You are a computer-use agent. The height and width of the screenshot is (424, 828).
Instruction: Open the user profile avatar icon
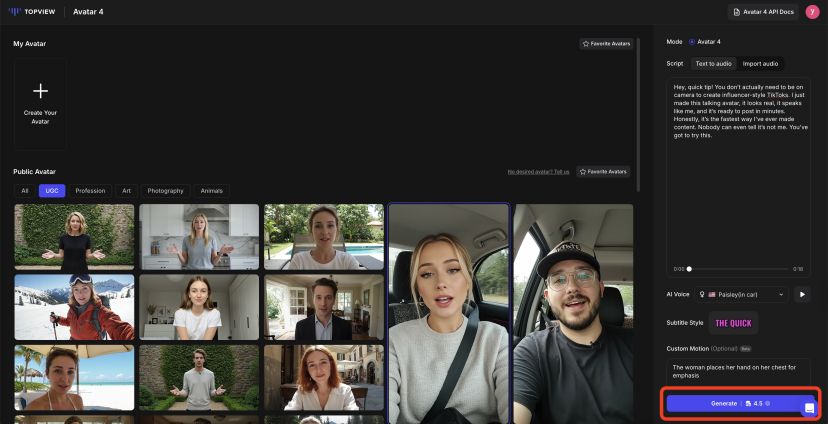(x=812, y=12)
